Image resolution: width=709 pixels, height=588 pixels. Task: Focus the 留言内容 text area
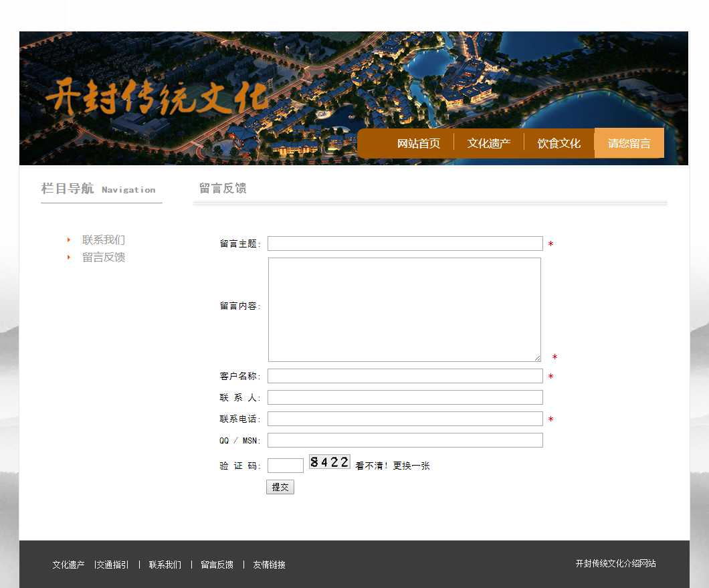click(x=404, y=309)
